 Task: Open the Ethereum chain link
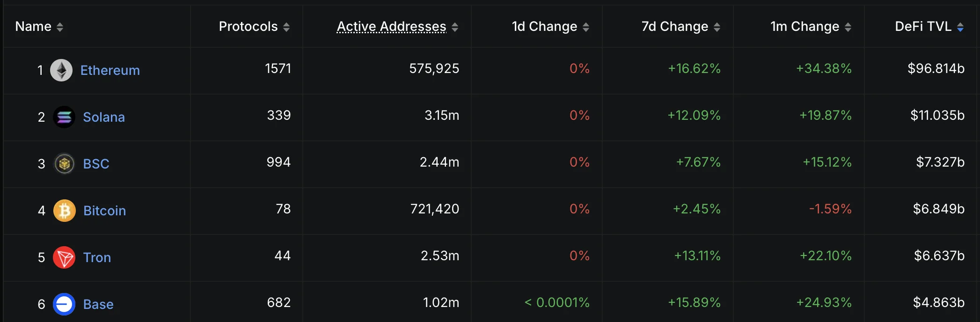[x=110, y=70]
